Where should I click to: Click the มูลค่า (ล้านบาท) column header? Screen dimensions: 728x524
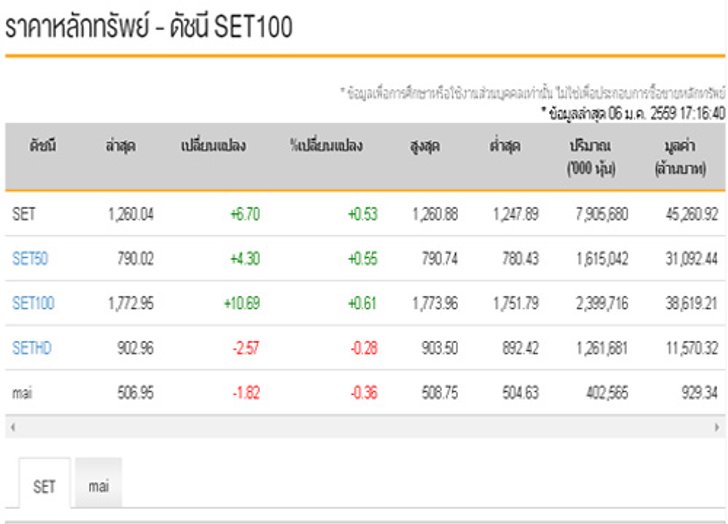click(x=680, y=157)
